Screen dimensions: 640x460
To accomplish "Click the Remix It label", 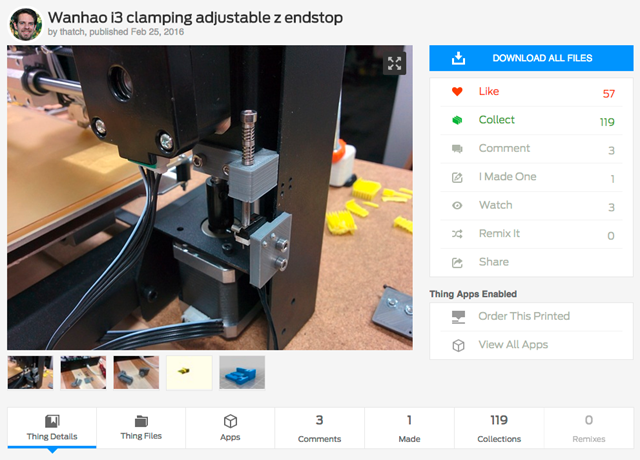I will click(x=499, y=233).
